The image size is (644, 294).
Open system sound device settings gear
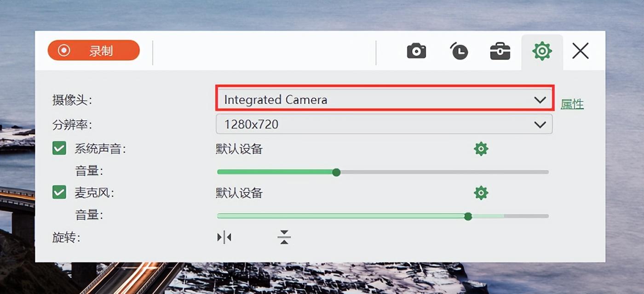(481, 149)
